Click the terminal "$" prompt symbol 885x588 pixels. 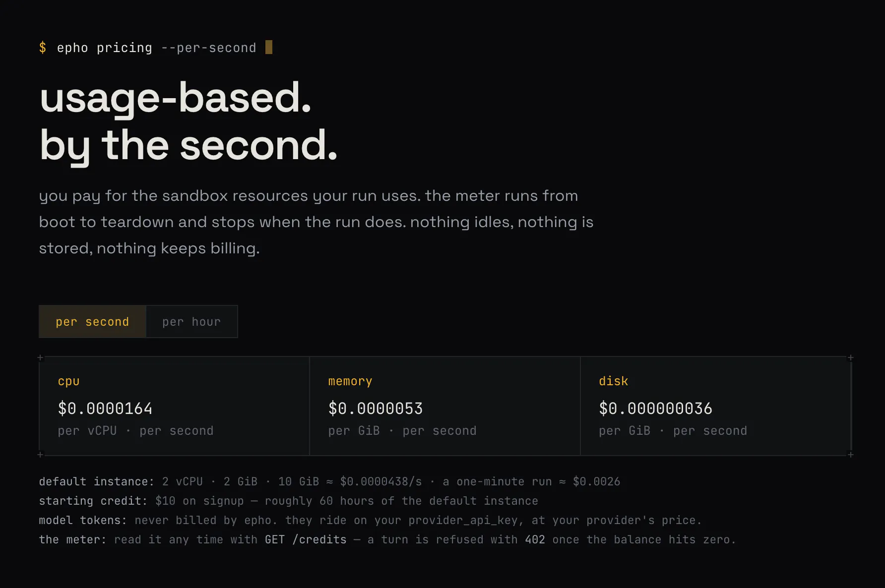(43, 48)
